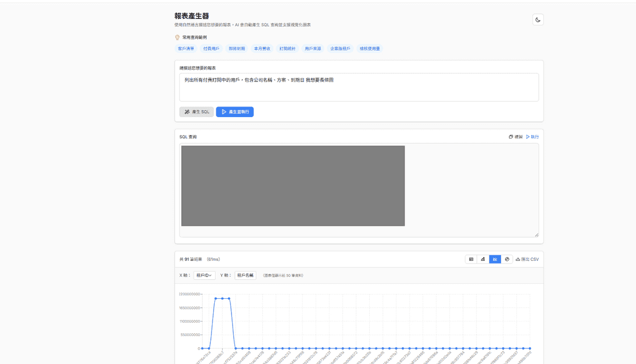The height and width of the screenshot is (364, 636).
Task: Choose the 客戶清單 example query chip
Action: [x=186, y=48]
